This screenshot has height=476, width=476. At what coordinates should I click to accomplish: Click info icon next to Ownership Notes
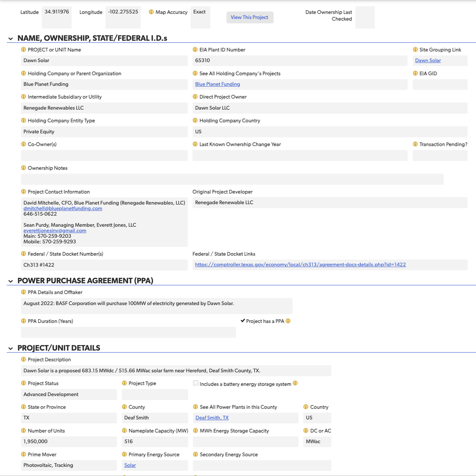pyautogui.click(x=23, y=168)
